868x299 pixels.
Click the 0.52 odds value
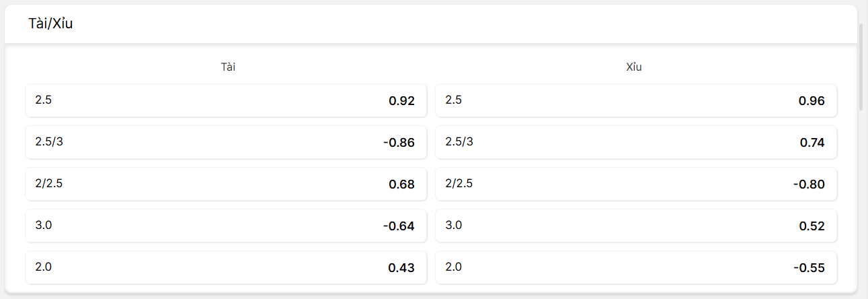click(812, 226)
